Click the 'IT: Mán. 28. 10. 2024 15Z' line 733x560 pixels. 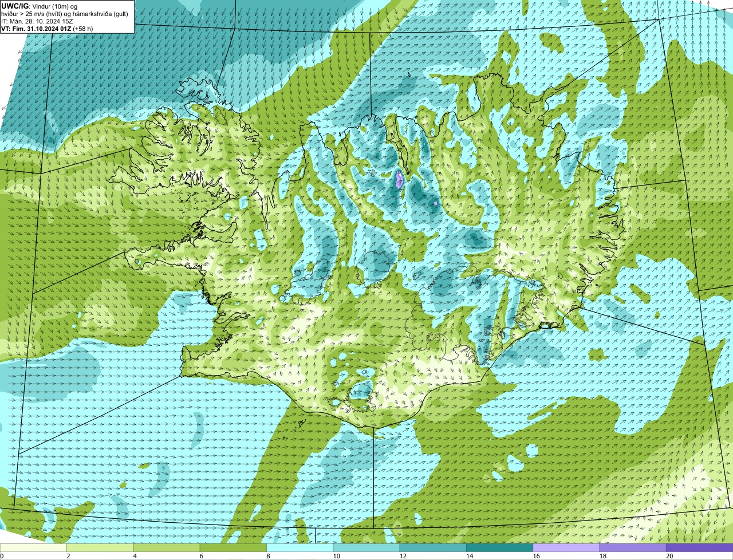(x=37, y=21)
